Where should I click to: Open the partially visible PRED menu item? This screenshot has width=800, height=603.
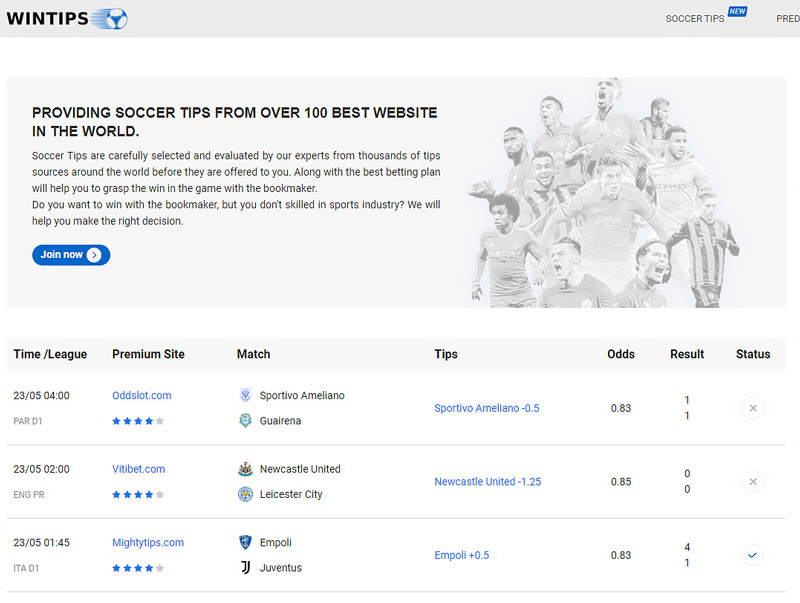pyautogui.click(x=788, y=19)
